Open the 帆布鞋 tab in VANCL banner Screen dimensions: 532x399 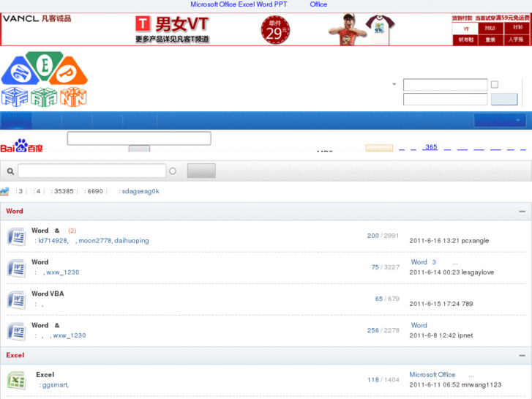[x=466, y=40]
